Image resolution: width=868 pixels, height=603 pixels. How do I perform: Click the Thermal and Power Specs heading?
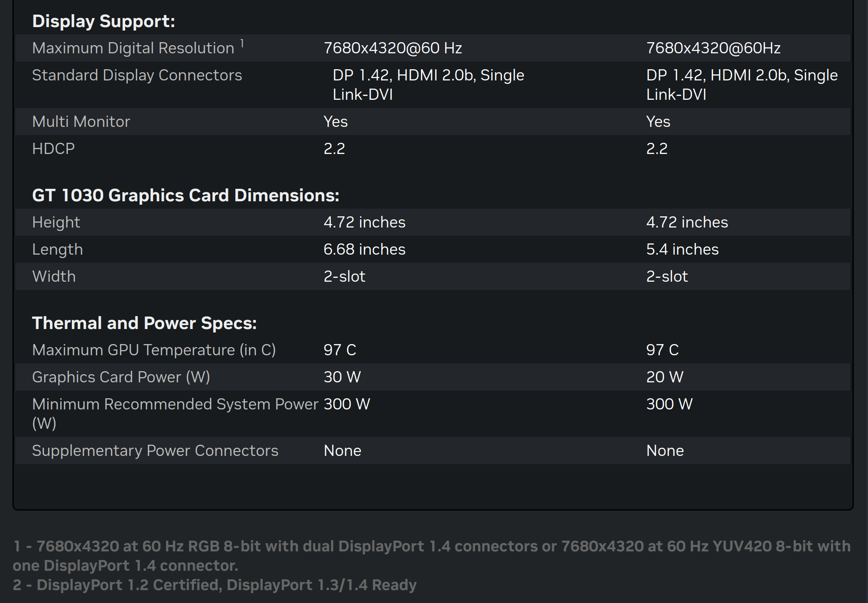[x=145, y=323]
